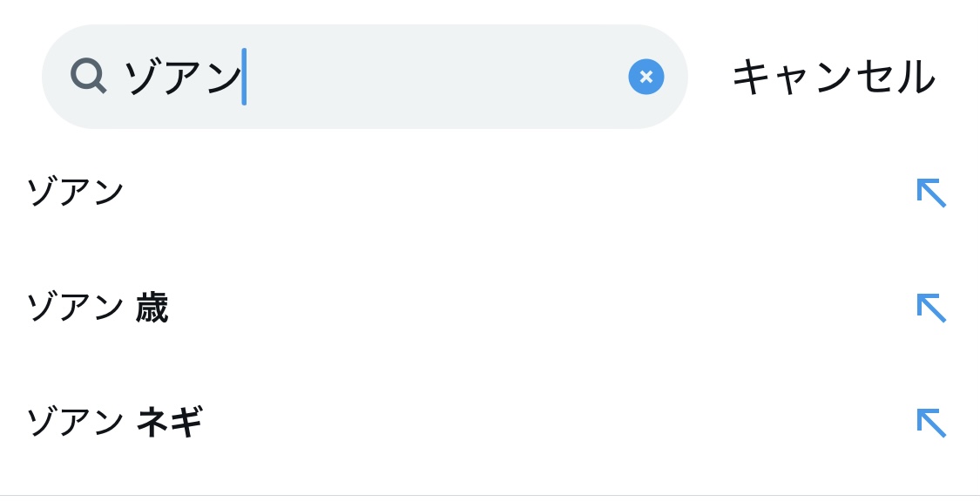The width and height of the screenshot is (980, 502).
Task: Click the fill-in arrow beside ゾアン 歳
Action: click(930, 308)
